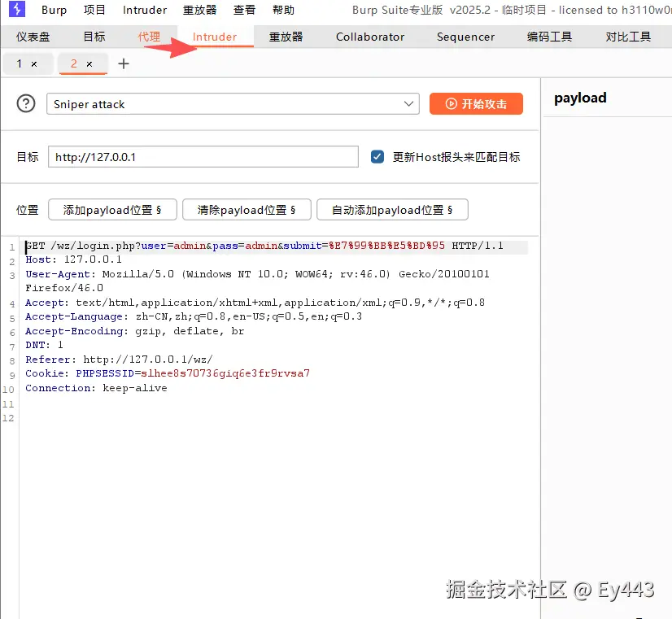Click 清除payload位置 § button
This screenshot has width=672, height=619.
click(247, 210)
